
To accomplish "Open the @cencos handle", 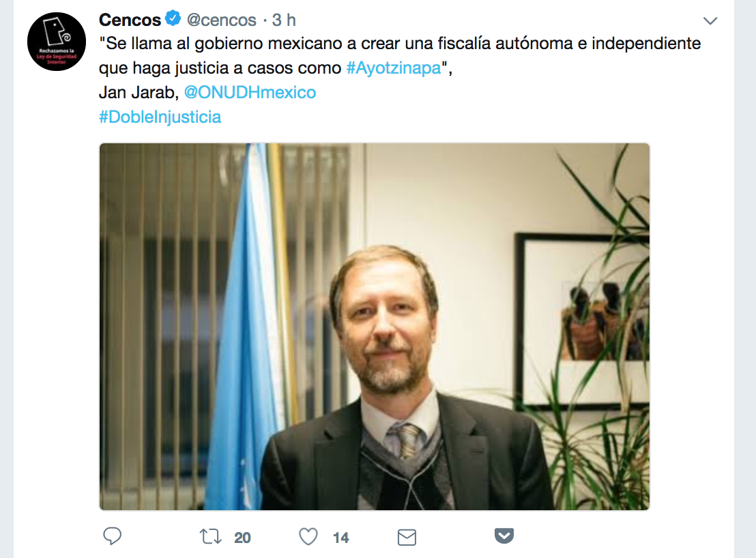I will pyautogui.click(x=221, y=20).
